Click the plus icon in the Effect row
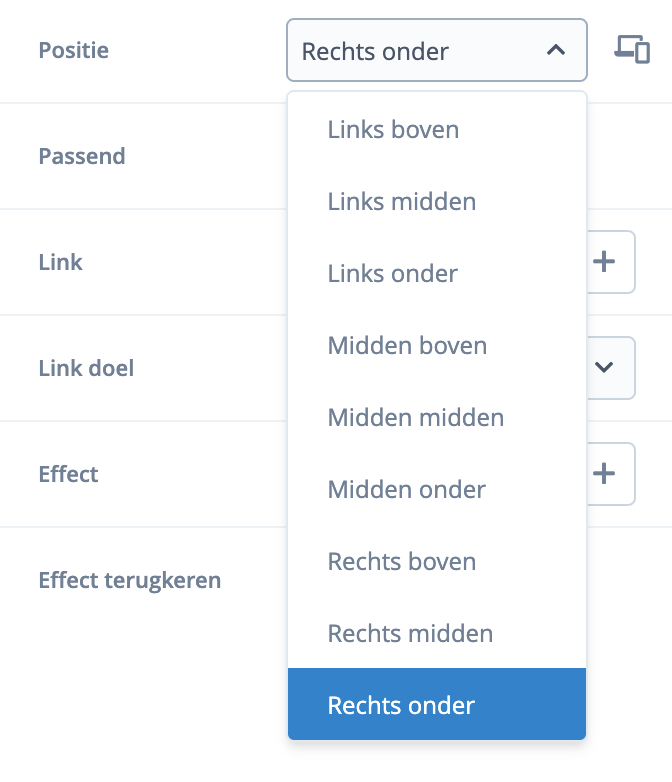 pos(604,474)
